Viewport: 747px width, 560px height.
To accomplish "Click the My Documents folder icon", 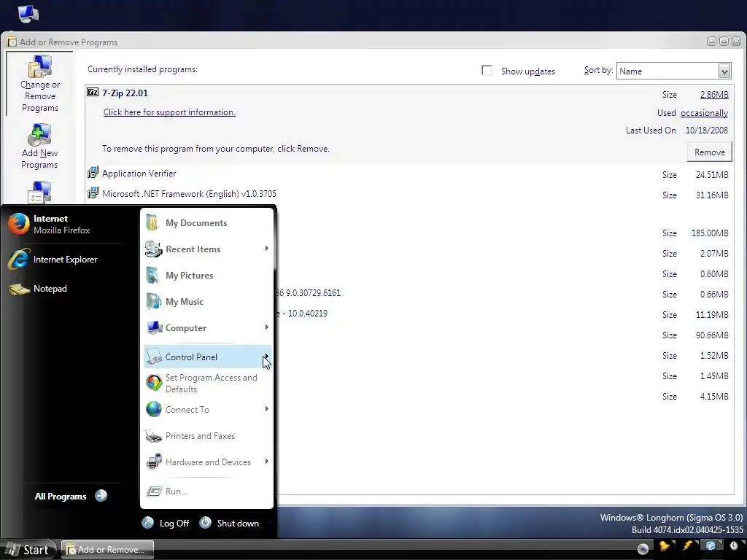I will 152,223.
